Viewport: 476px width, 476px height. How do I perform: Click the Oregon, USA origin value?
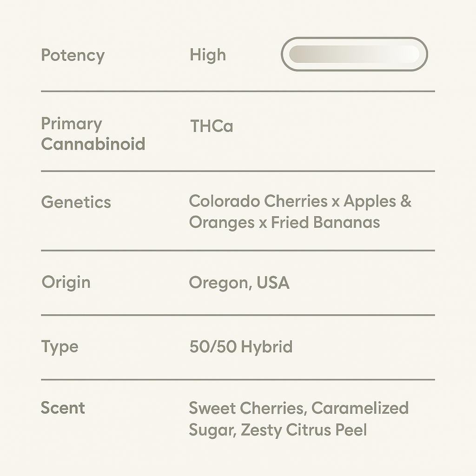[239, 283]
